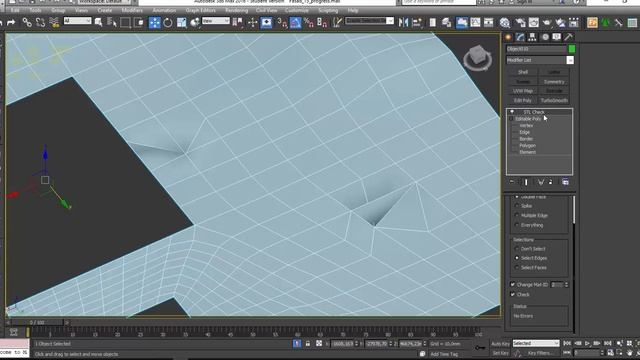The image size is (640, 360).
Task: Open the reference coordinate system View dropdown
Action: 216,20
